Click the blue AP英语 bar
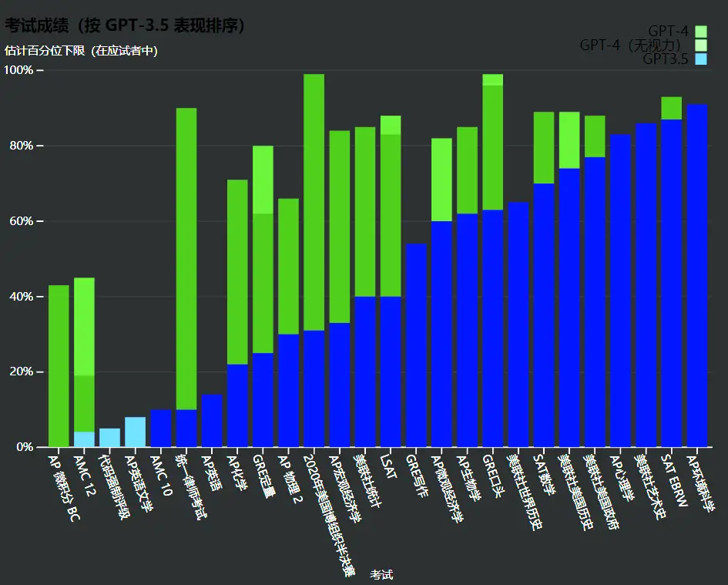The height and width of the screenshot is (585, 728). (212, 421)
